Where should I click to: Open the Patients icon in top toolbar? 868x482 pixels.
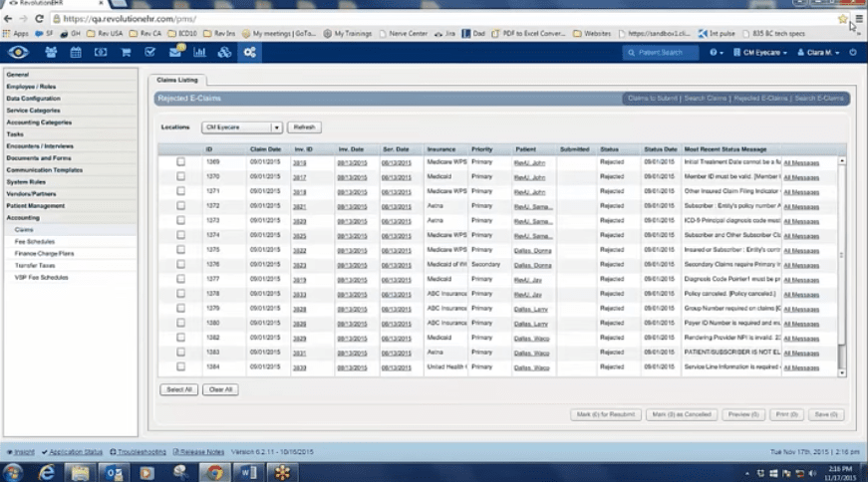pos(50,52)
